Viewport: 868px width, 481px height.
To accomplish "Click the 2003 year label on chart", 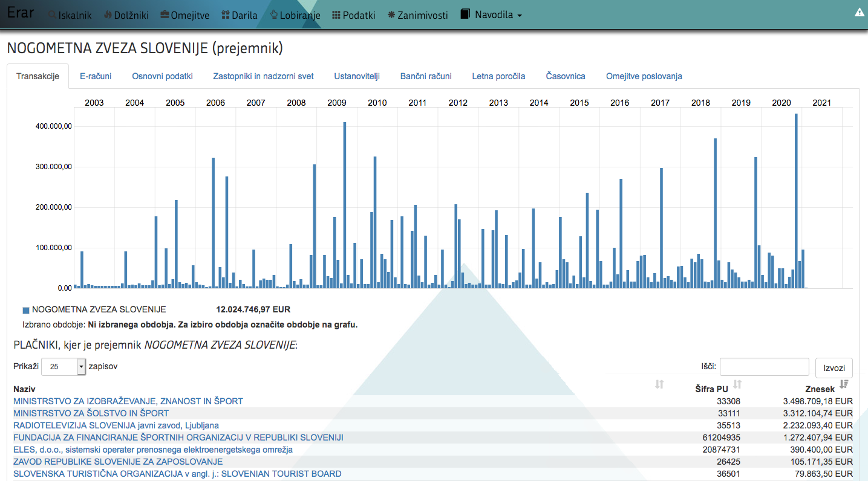I will click(94, 103).
